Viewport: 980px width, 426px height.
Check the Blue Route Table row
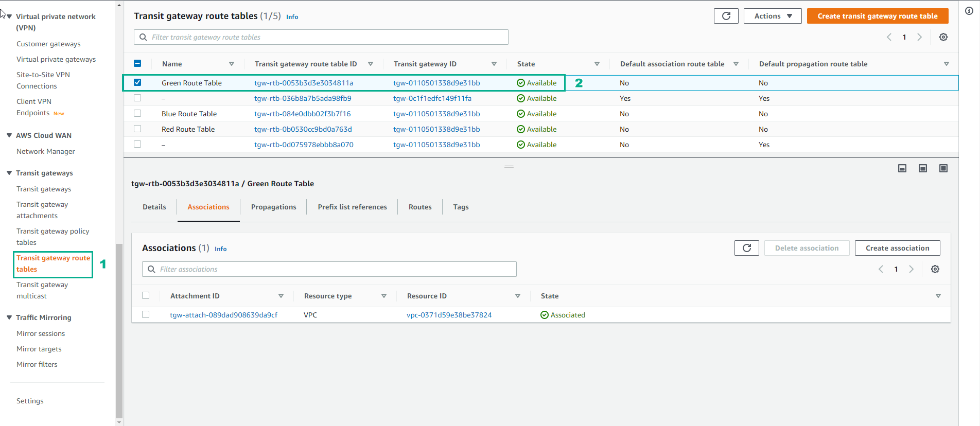(137, 113)
